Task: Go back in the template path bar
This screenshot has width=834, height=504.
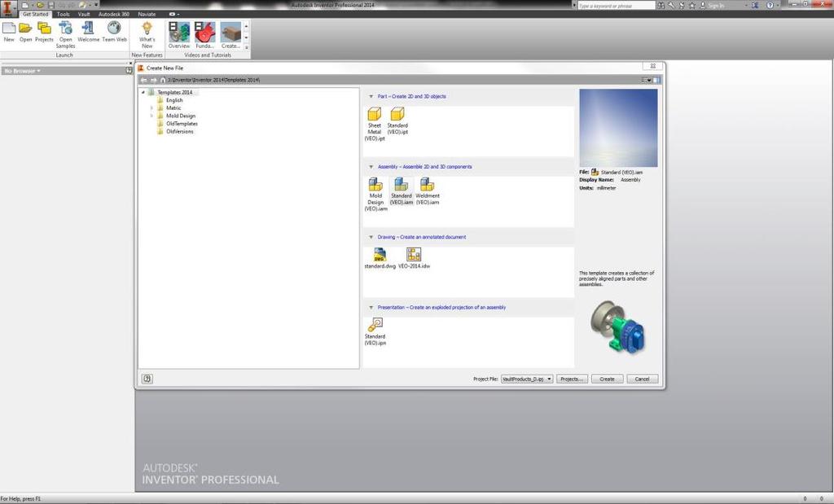Action: (x=143, y=80)
